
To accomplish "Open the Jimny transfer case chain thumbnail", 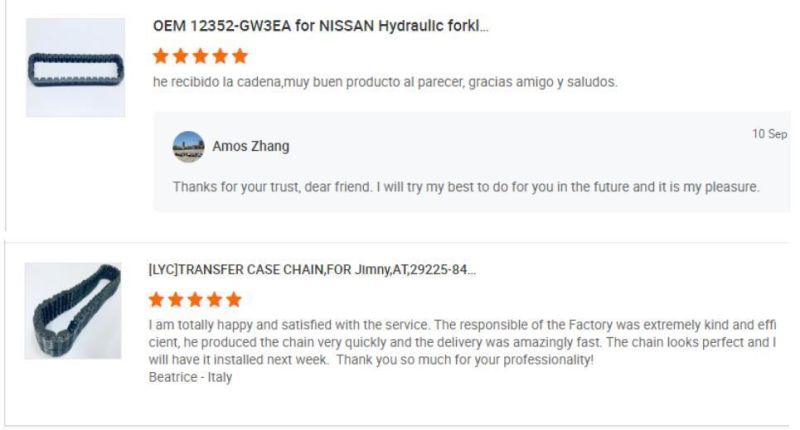I will point(72,310).
